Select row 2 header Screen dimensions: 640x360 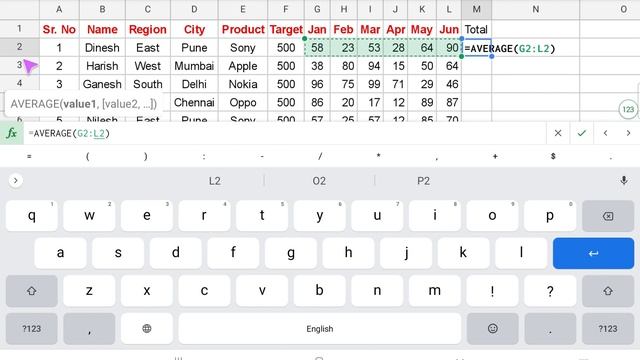point(19,47)
